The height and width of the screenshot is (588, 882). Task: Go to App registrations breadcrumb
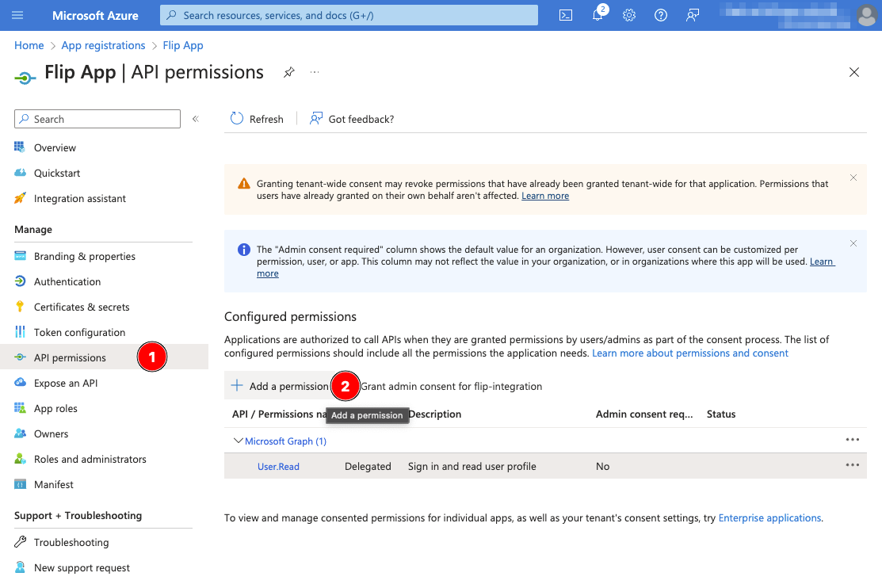click(x=103, y=46)
